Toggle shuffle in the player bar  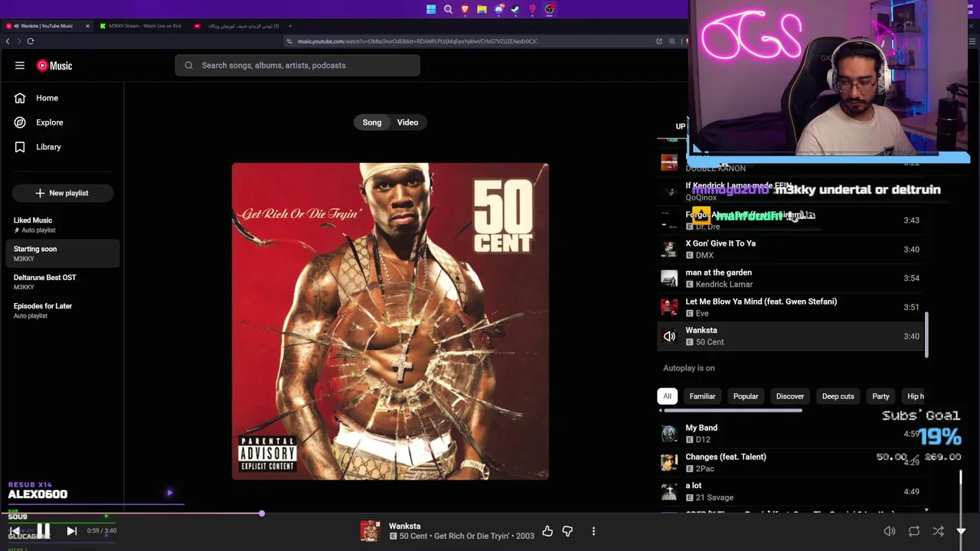938,531
